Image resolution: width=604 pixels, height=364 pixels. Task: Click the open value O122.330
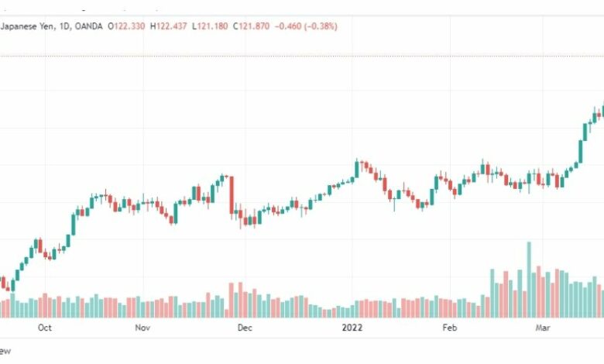point(126,26)
